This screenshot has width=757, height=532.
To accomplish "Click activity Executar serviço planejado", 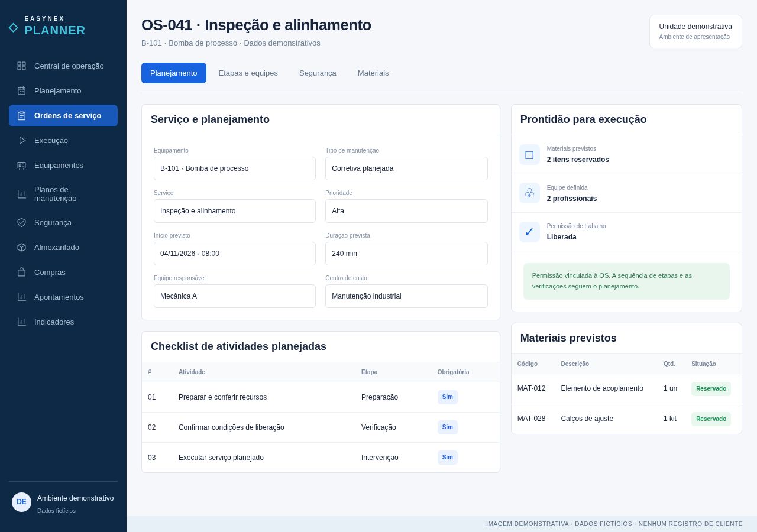I will click(221, 458).
